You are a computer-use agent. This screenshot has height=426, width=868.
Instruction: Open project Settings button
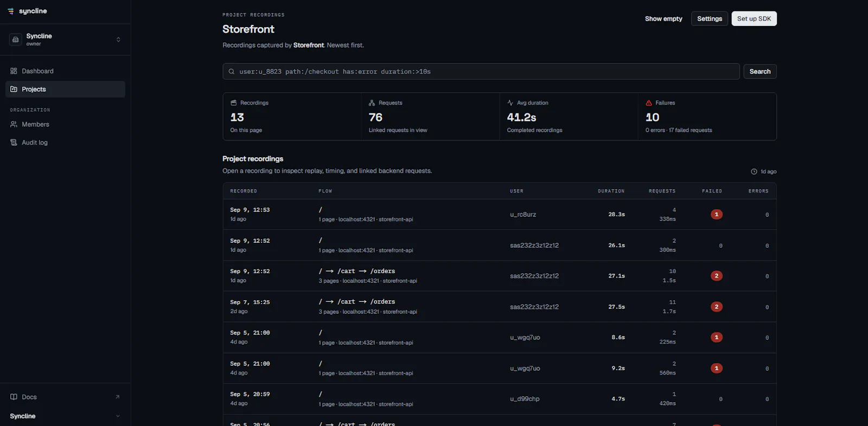(710, 19)
